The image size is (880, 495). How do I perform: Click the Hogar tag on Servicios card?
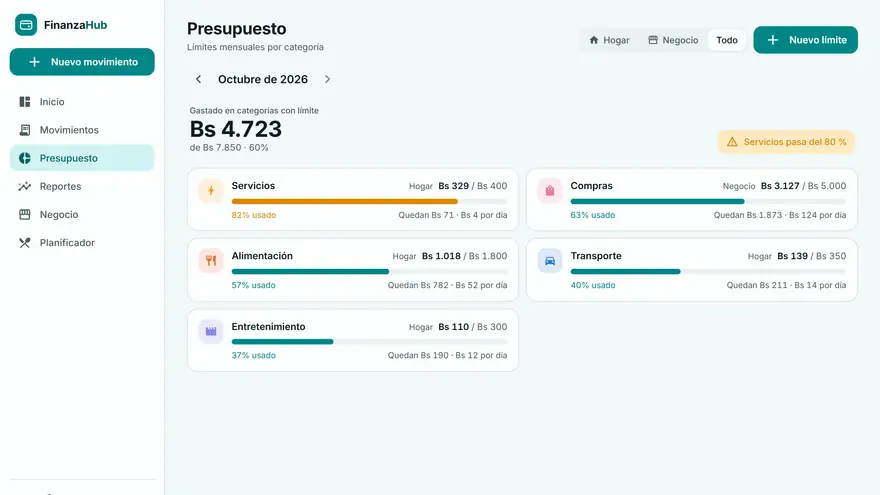click(420, 186)
